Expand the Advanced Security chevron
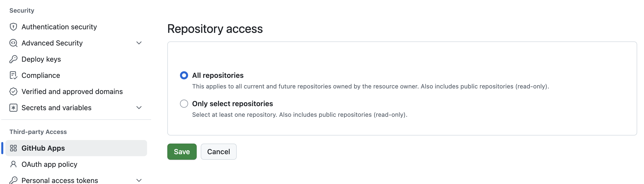 pyautogui.click(x=139, y=43)
